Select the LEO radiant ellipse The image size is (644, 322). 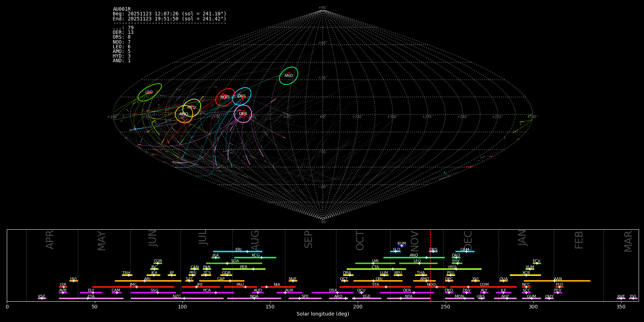pos(150,92)
